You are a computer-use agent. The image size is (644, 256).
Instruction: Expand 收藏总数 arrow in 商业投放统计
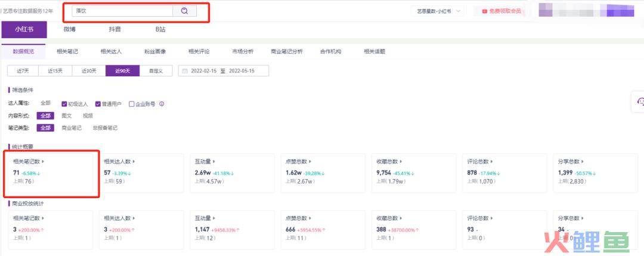point(401,218)
